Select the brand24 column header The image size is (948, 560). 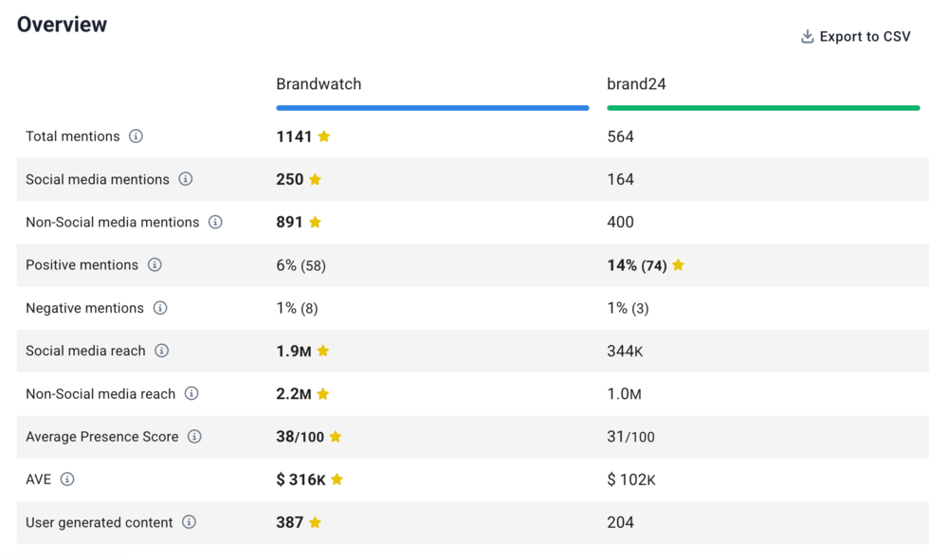[636, 84]
